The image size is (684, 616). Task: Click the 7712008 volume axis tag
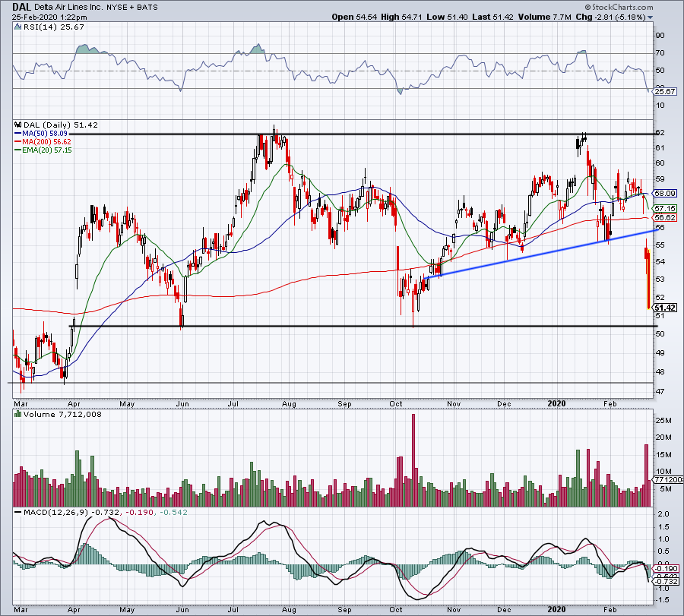coord(668,479)
